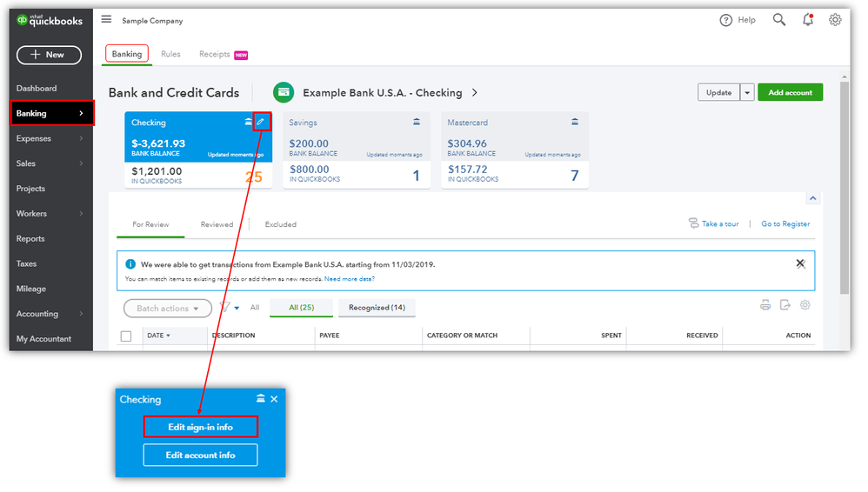Screen dimensions: 868x492
Task: Click the print icon above the transactions table
Action: [765, 305]
